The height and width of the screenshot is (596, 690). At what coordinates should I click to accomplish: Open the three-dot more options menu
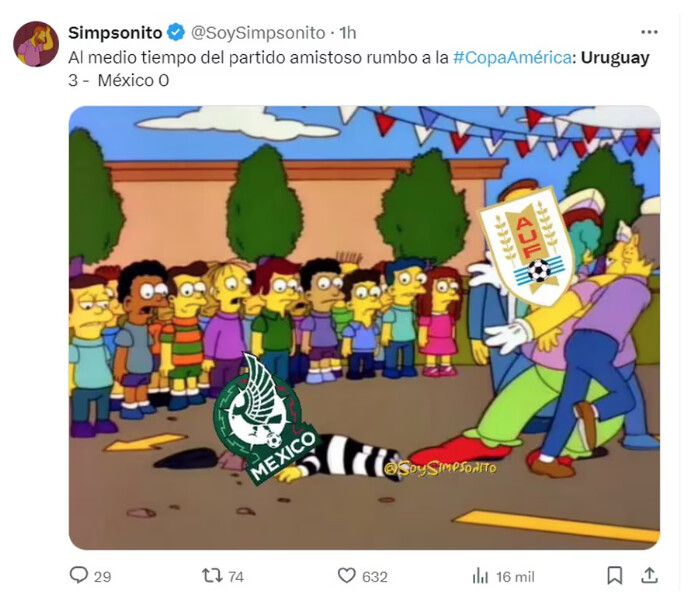pos(649,32)
